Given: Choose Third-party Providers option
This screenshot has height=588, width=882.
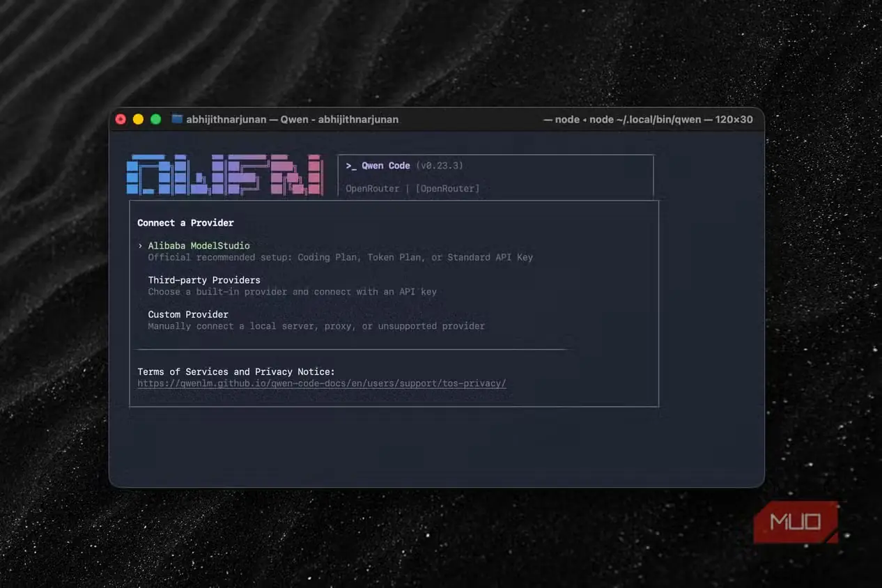Looking at the screenshot, I should [204, 280].
